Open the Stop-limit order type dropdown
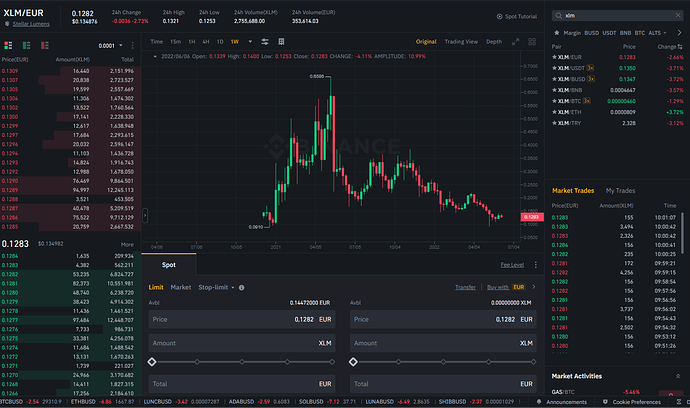This screenshot has height=408, width=690. point(216,287)
